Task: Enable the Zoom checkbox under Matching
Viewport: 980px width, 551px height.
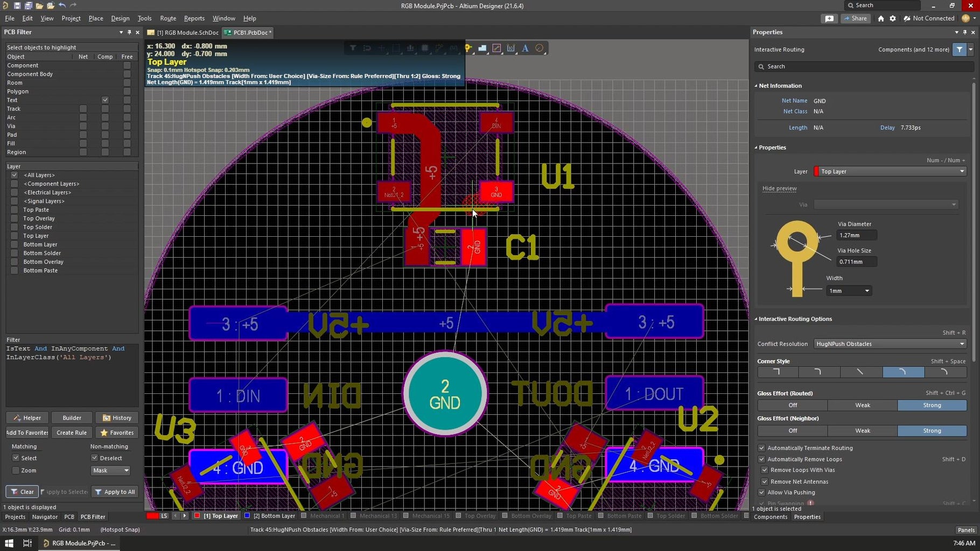Action: 16,470
